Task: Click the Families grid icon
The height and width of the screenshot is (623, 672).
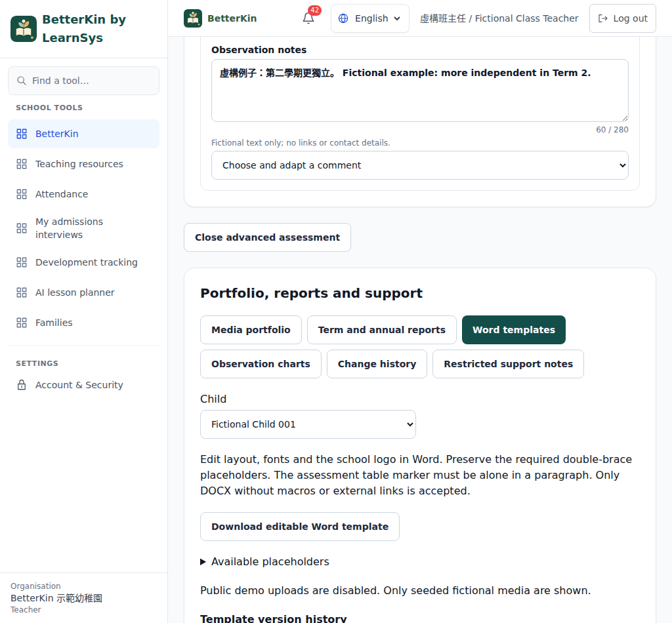Action: 22,323
